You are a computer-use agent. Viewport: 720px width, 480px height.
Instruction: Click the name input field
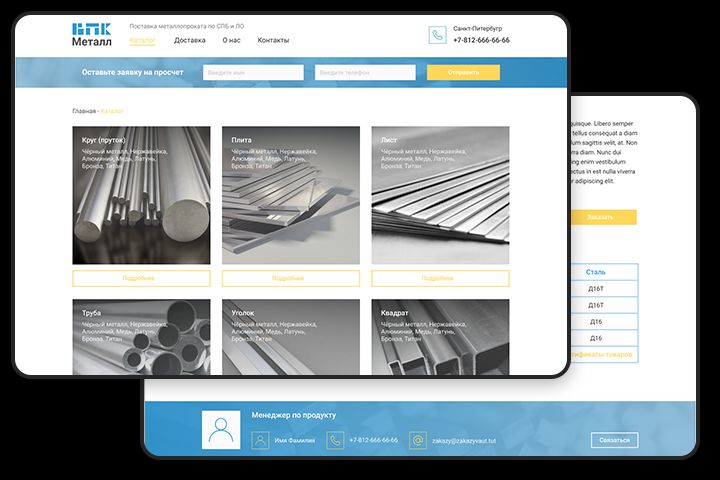[253, 73]
